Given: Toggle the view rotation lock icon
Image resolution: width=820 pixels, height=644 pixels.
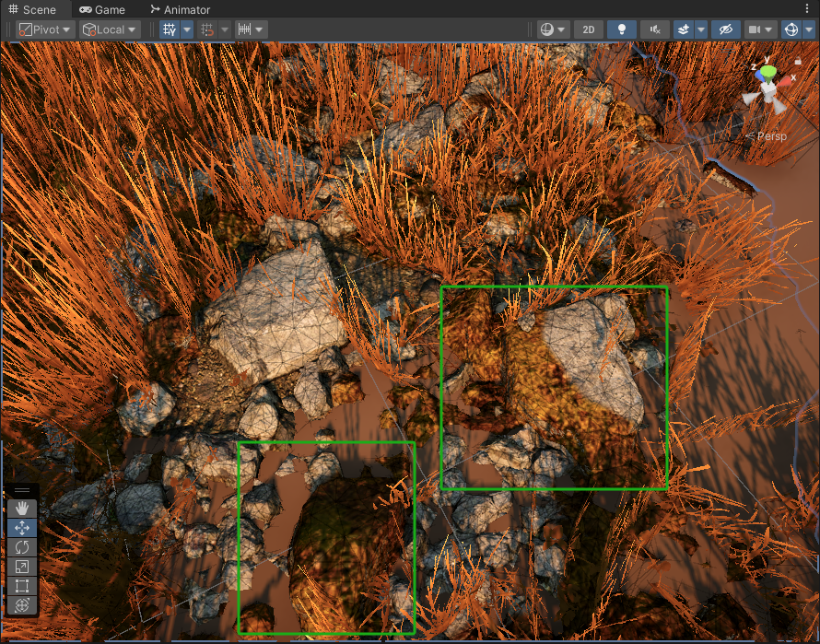Looking at the screenshot, I should pyautogui.click(x=798, y=61).
